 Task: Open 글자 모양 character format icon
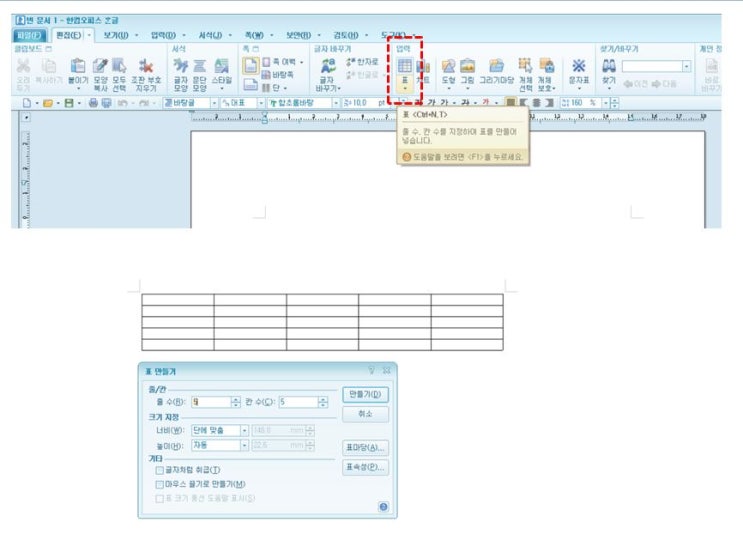(x=181, y=66)
